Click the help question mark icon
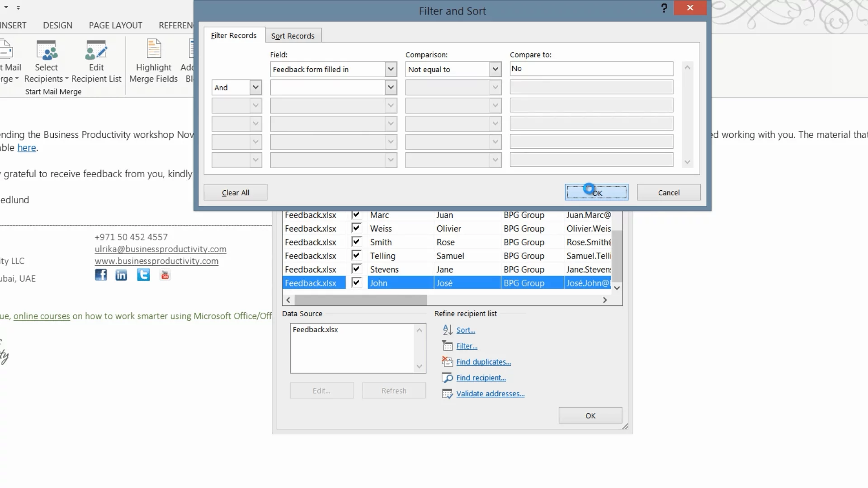Screen dimensions: 868x488 (x=664, y=8)
